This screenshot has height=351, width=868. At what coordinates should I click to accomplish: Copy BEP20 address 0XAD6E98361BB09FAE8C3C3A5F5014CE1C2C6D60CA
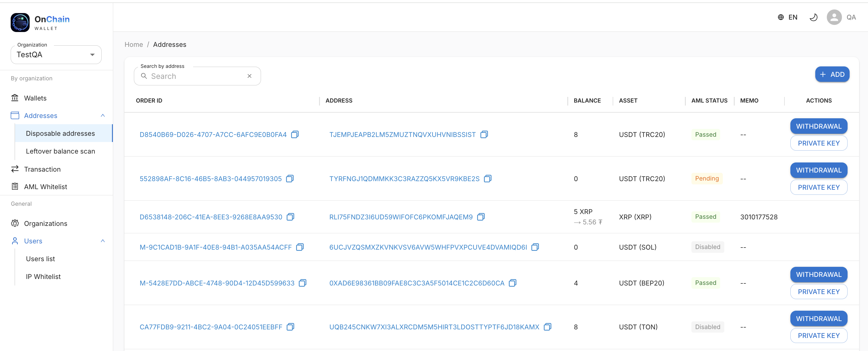513,283
